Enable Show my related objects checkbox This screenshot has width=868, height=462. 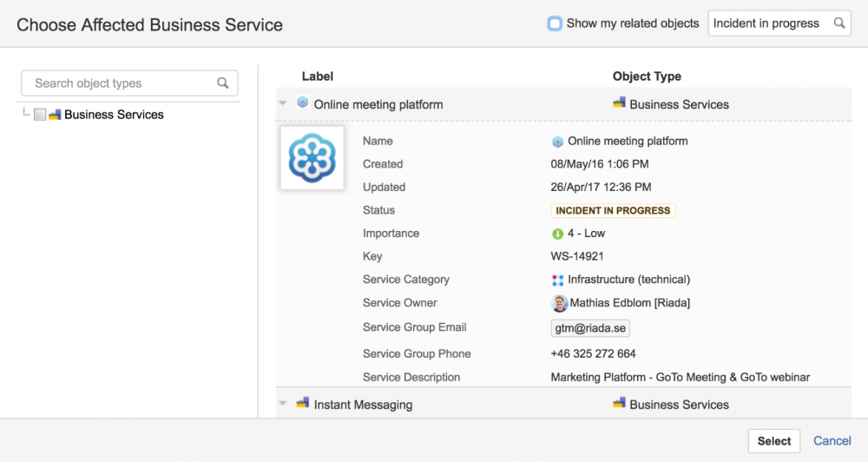click(555, 23)
